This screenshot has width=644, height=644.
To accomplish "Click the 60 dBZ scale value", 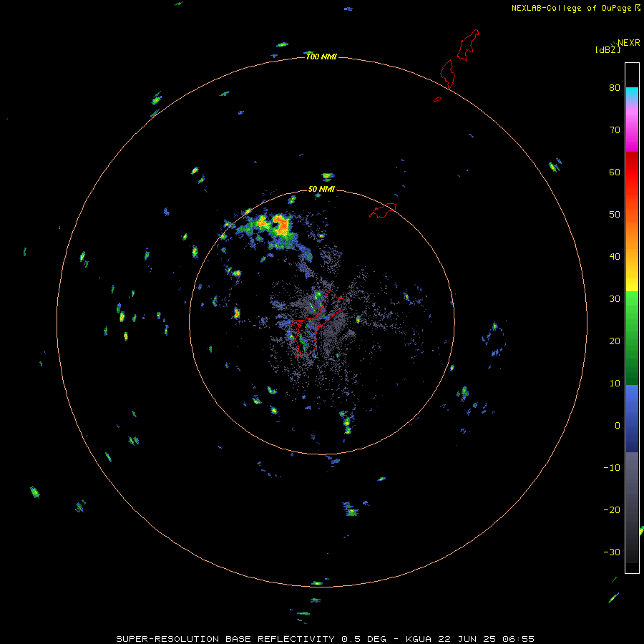I will [x=615, y=172].
